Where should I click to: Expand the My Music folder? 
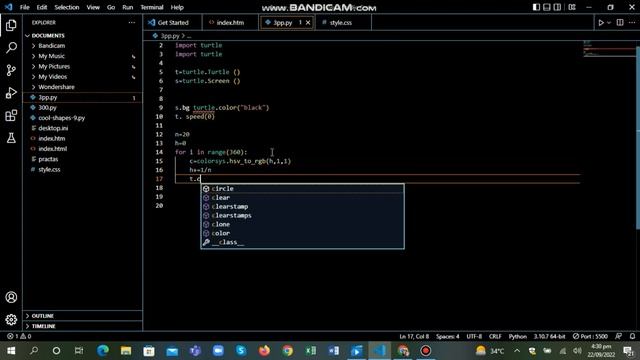(x=83, y=56)
